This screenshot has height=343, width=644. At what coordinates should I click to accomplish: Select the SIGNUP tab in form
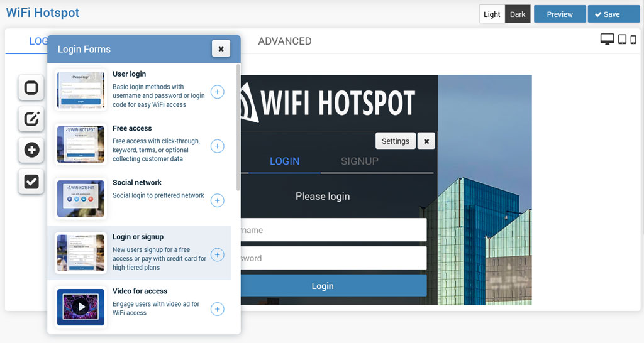359,161
